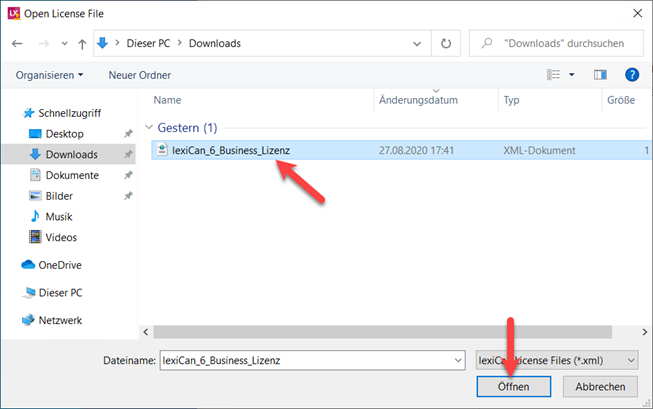
Task: Click the Öffnen button
Action: click(513, 386)
